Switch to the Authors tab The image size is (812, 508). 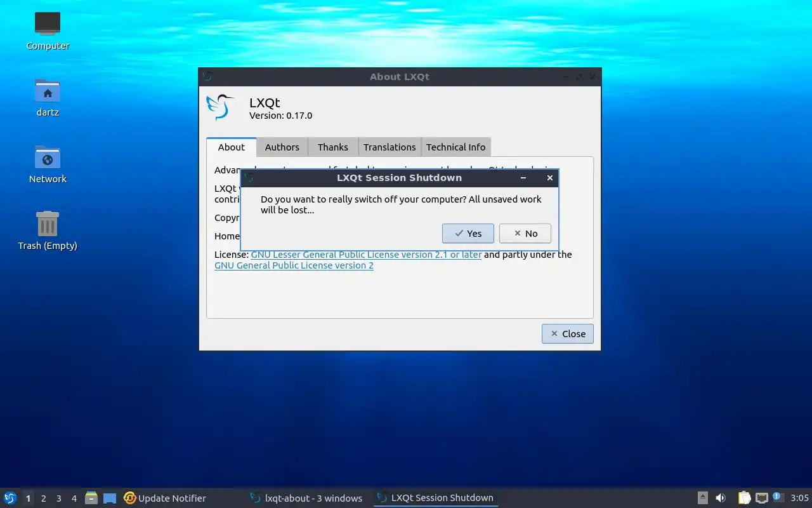tap(282, 147)
